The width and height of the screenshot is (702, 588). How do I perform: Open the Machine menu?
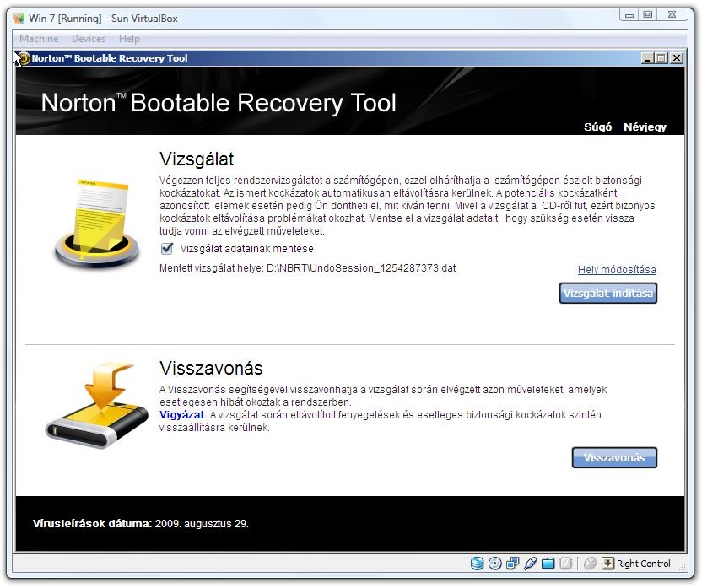point(39,39)
